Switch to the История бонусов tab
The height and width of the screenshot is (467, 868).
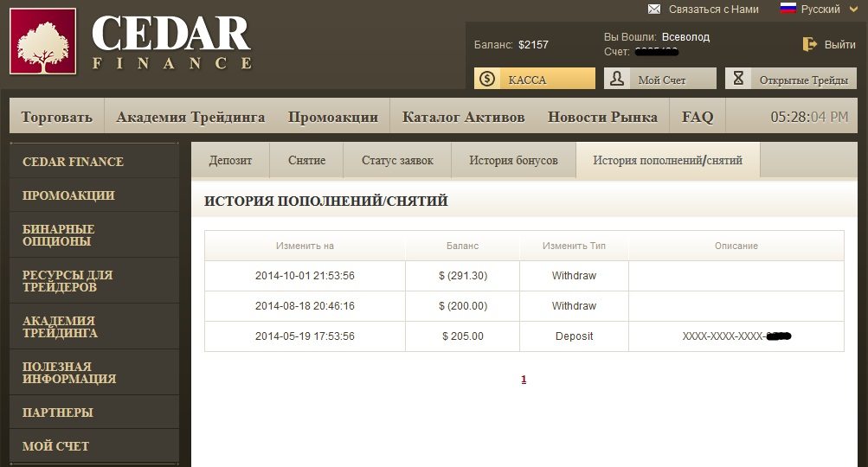coord(514,161)
